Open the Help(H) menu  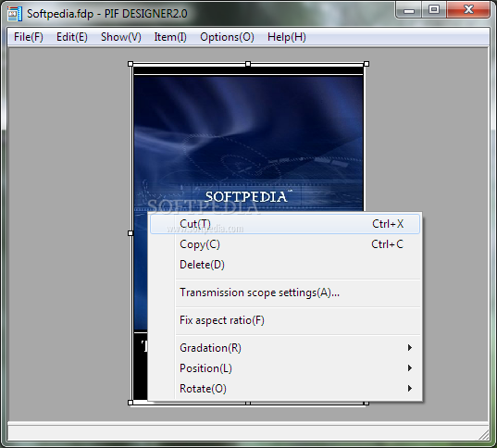287,37
